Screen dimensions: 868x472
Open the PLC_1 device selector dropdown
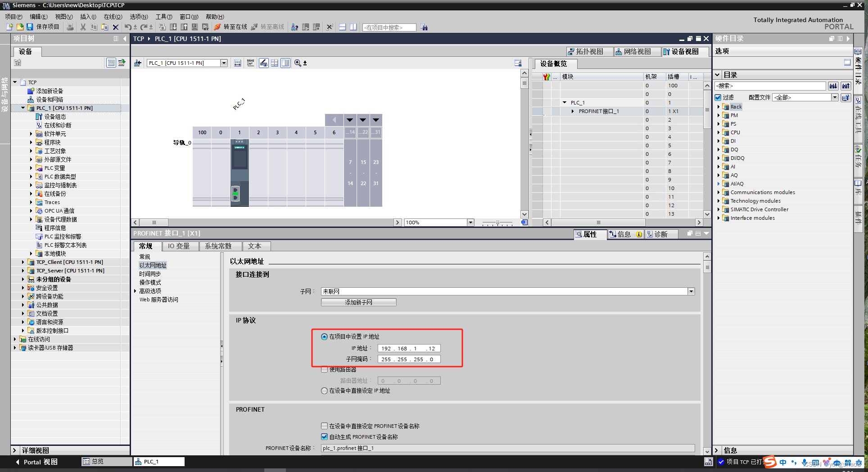[x=224, y=63]
